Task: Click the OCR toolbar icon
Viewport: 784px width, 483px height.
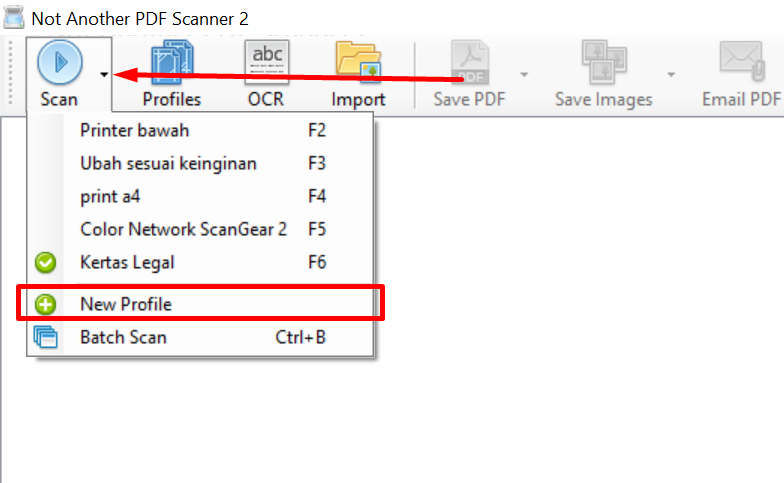Action: (x=266, y=62)
